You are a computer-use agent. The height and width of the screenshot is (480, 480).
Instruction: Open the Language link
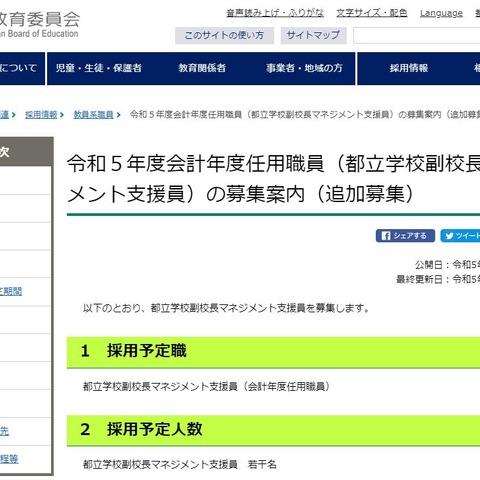(x=441, y=13)
